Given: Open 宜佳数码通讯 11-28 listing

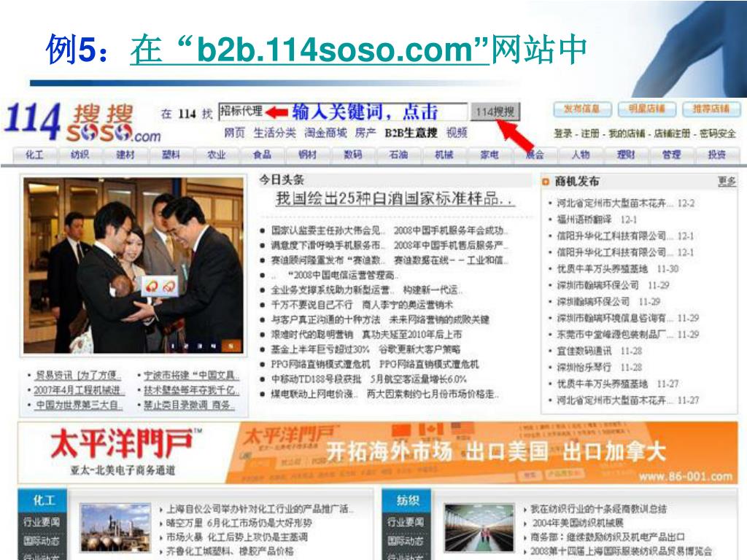Looking at the screenshot, I should [600, 351].
